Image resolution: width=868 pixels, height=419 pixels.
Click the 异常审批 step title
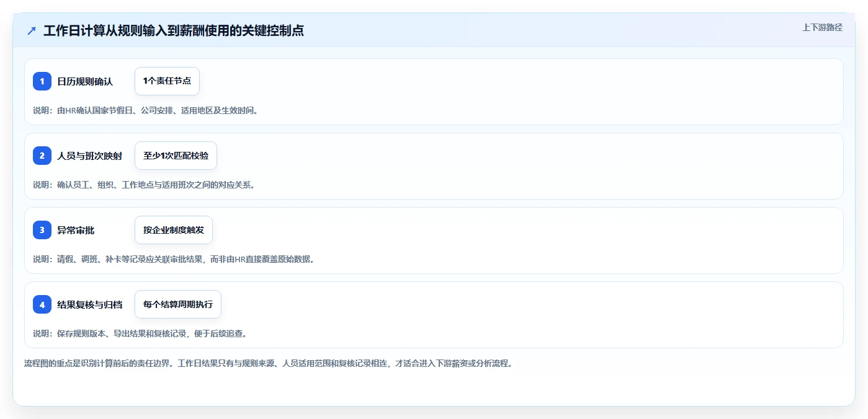76,230
